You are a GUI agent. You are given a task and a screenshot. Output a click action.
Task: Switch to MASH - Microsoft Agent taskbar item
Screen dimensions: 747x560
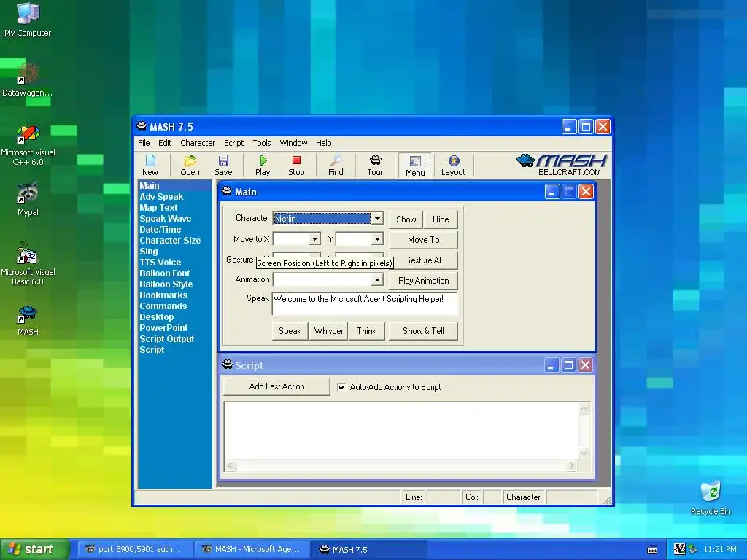251,549
